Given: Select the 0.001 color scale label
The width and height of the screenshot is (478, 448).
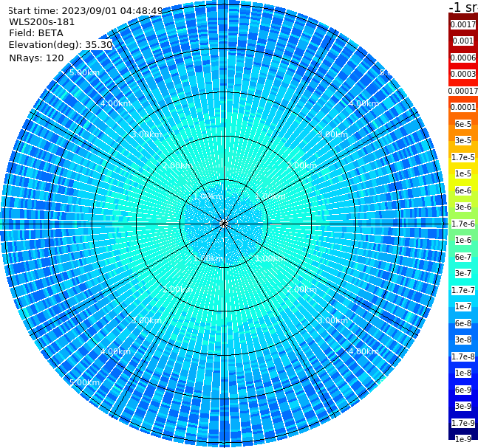Looking at the screenshot, I should (463, 41).
